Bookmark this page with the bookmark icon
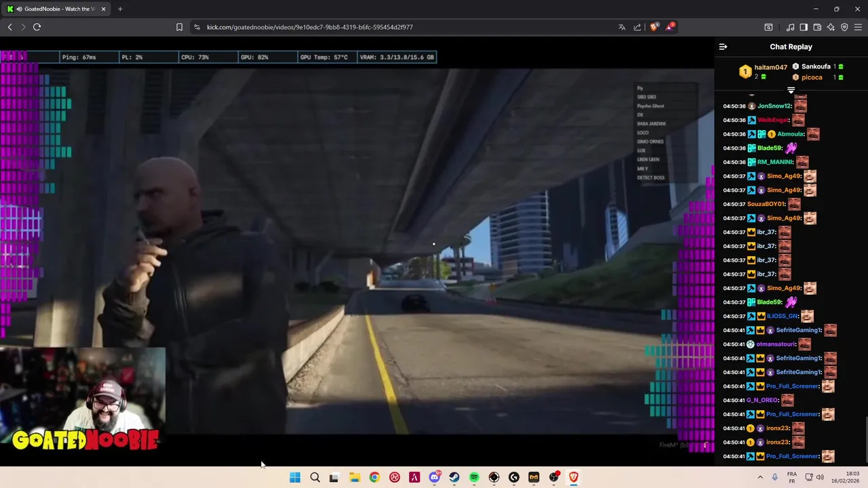Screen dimensions: 868x488 coord(179,27)
